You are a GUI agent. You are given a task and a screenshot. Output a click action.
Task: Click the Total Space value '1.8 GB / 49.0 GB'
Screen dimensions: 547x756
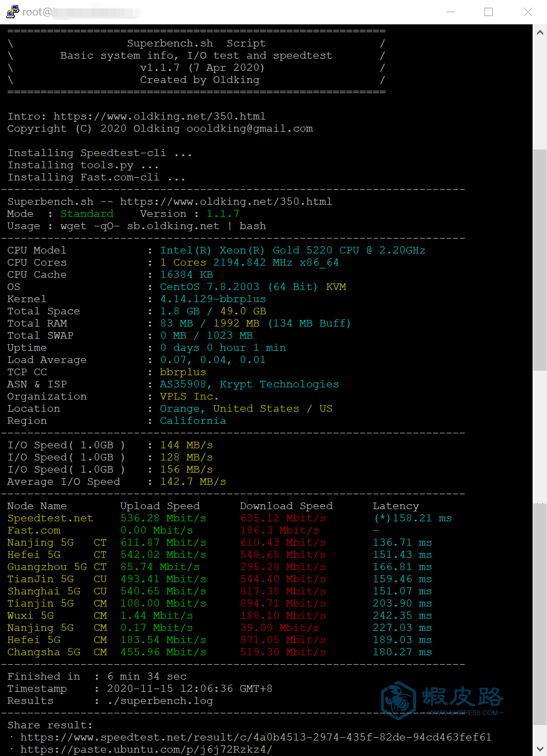point(213,311)
